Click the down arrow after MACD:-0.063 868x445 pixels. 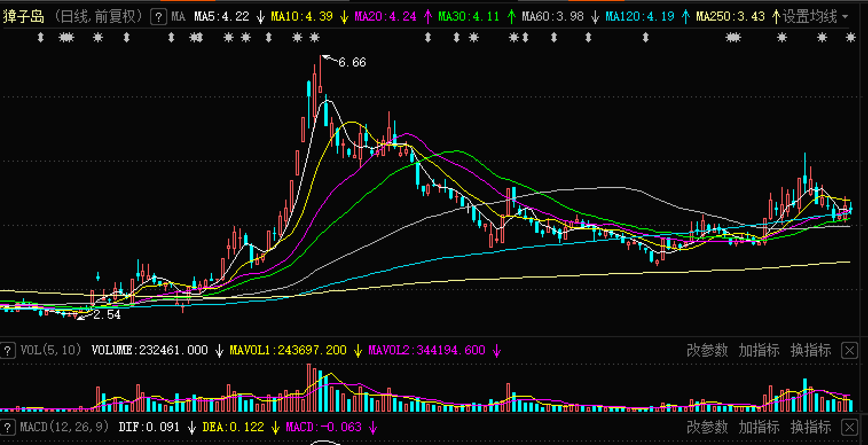(373, 427)
